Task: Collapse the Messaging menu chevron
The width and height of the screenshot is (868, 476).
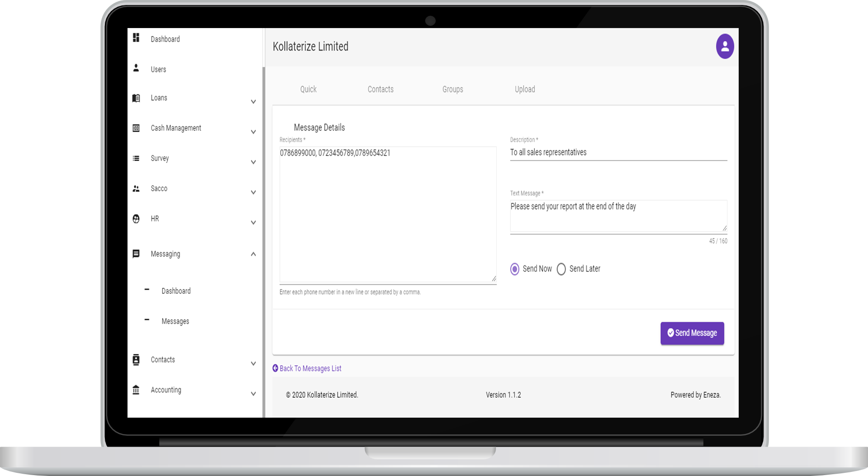Action: [253, 254]
